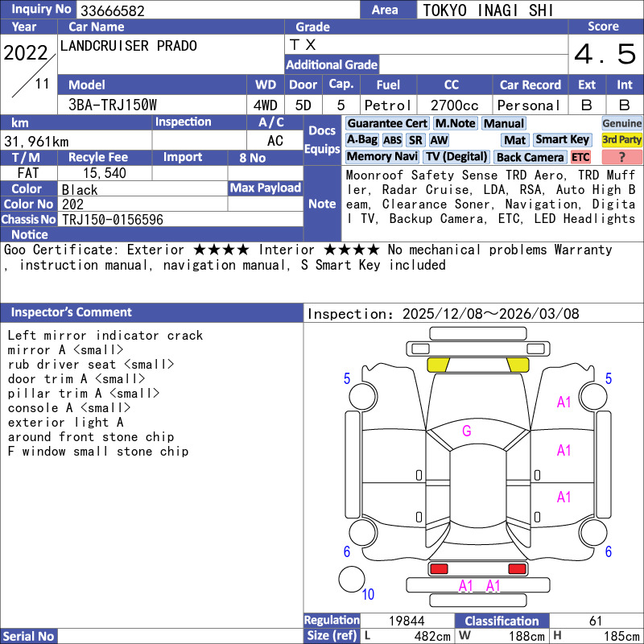The image size is (644, 644).
Task: Select the Docs Equips header
Action: pos(322,139)
